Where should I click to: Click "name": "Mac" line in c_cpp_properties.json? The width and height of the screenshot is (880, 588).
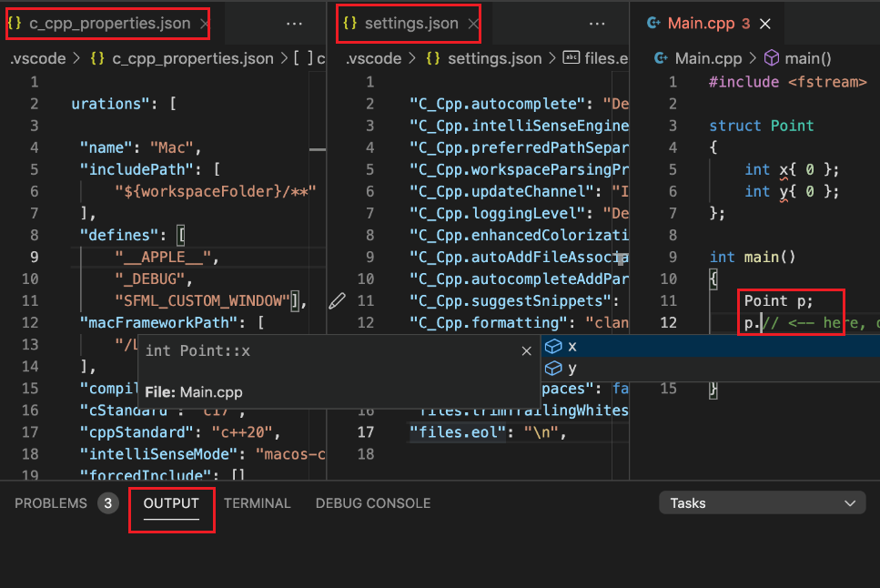pyautogui.click(x=140, y=147)
